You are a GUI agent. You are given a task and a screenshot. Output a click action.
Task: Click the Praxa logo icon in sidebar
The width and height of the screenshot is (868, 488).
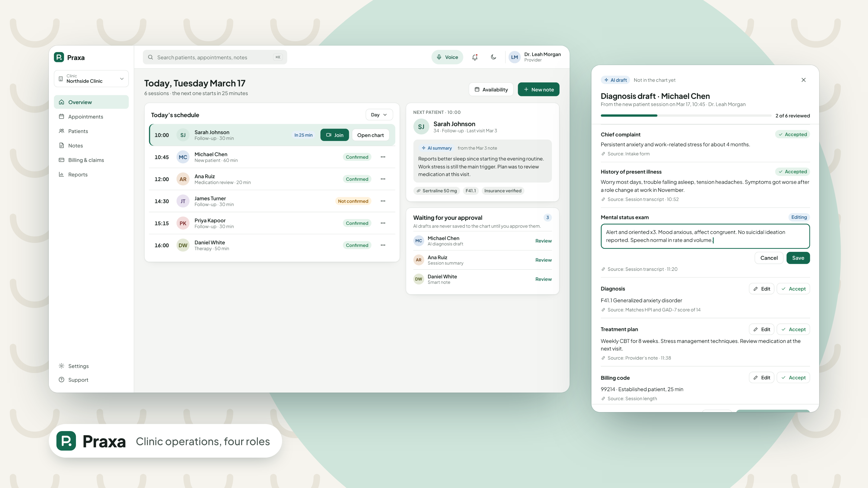click(59, 57)
